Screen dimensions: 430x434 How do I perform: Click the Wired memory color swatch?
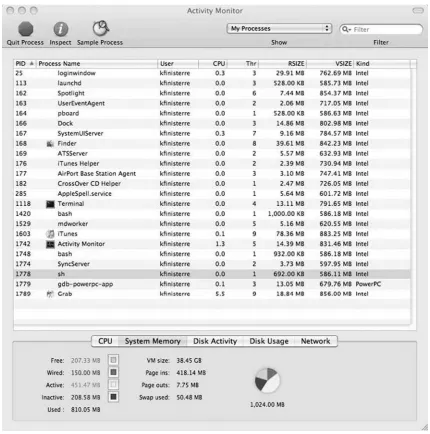point(113,372)
